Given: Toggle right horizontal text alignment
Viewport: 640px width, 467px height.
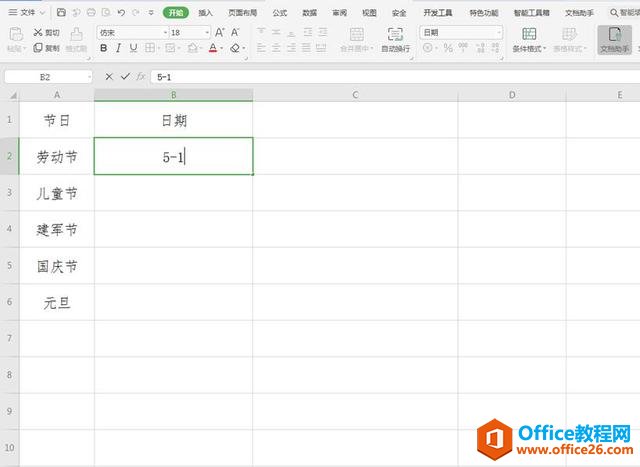Looking at the screenshot, I should 291,48.
